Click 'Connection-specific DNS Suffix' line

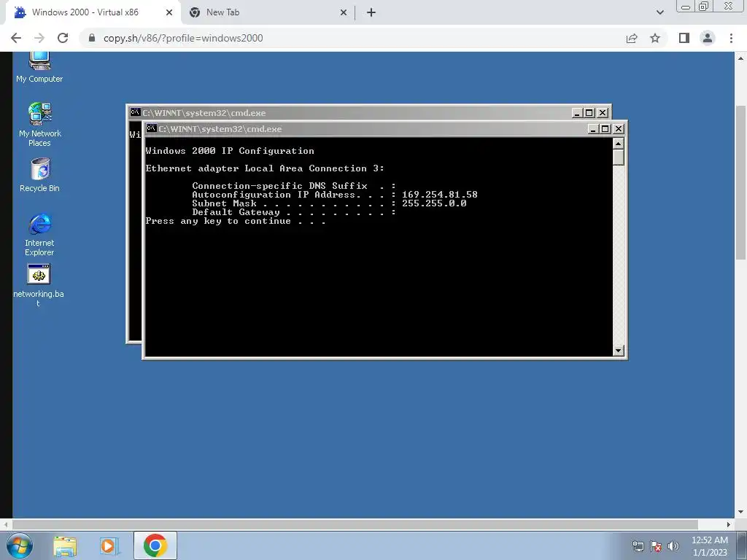(x=294, y=186)
